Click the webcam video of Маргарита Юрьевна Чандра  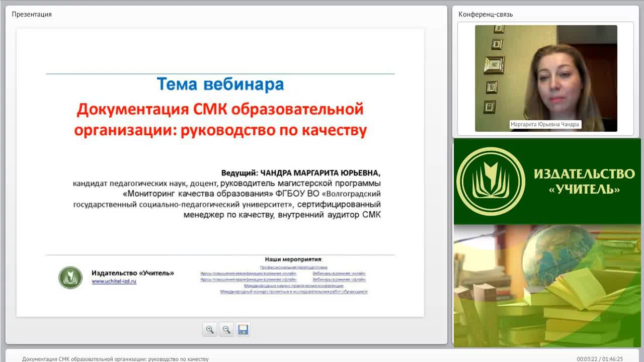[546, 78]
